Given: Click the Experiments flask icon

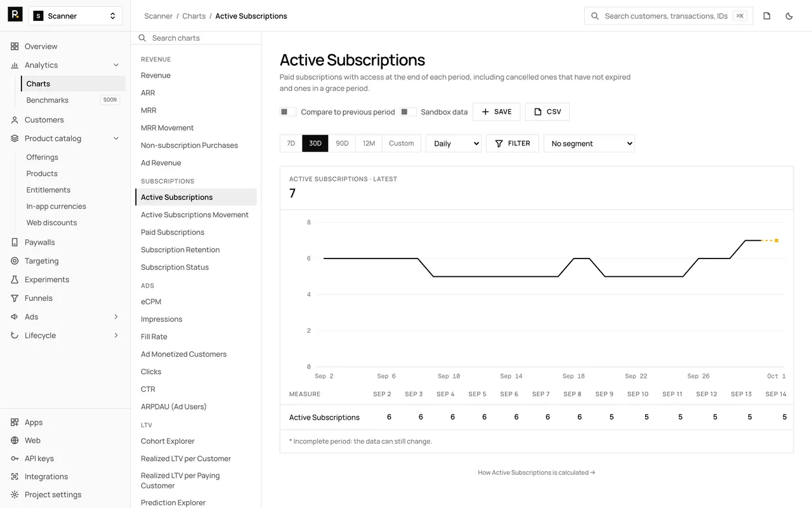Looking at the screenshot, I should click(x=15, y=279).
